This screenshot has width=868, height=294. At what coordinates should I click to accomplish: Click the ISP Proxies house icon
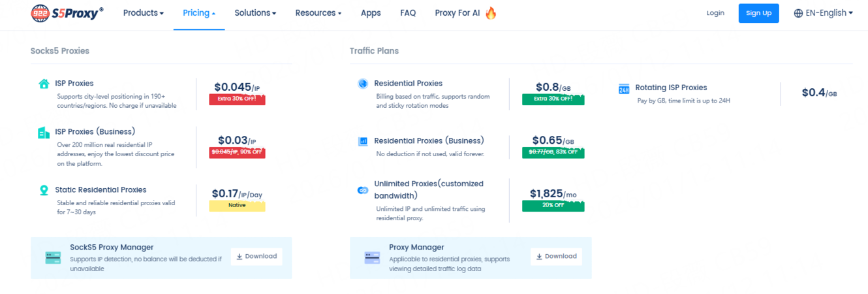(44, 84)
